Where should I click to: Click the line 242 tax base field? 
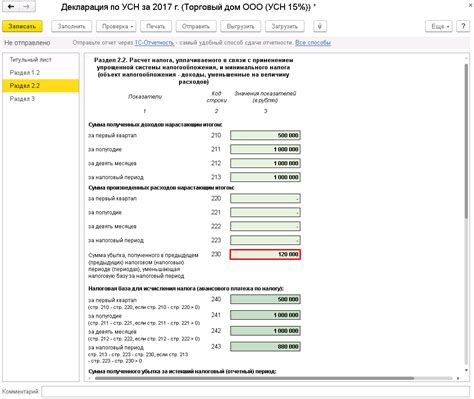[x=265, y=331]
